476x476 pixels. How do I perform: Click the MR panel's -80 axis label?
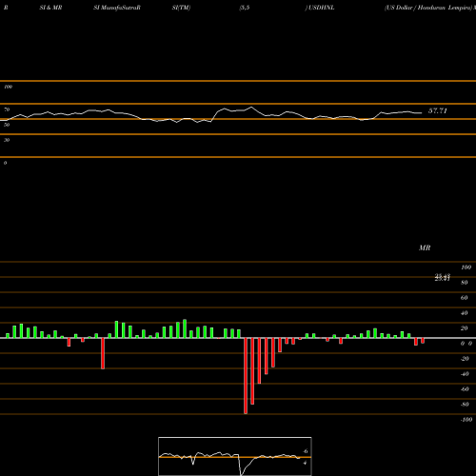465,405
